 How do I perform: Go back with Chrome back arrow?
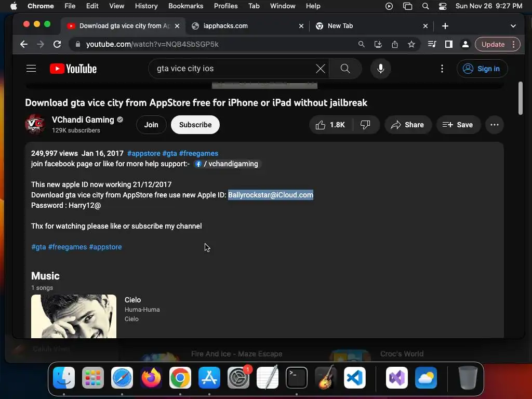24,44
